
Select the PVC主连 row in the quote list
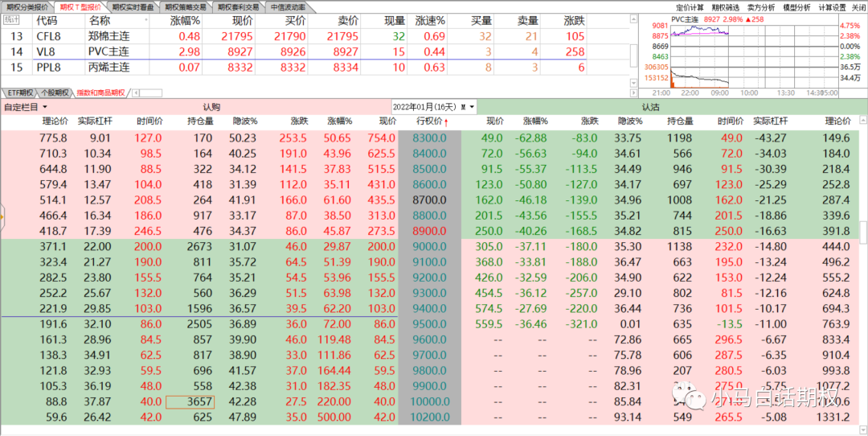108,51
